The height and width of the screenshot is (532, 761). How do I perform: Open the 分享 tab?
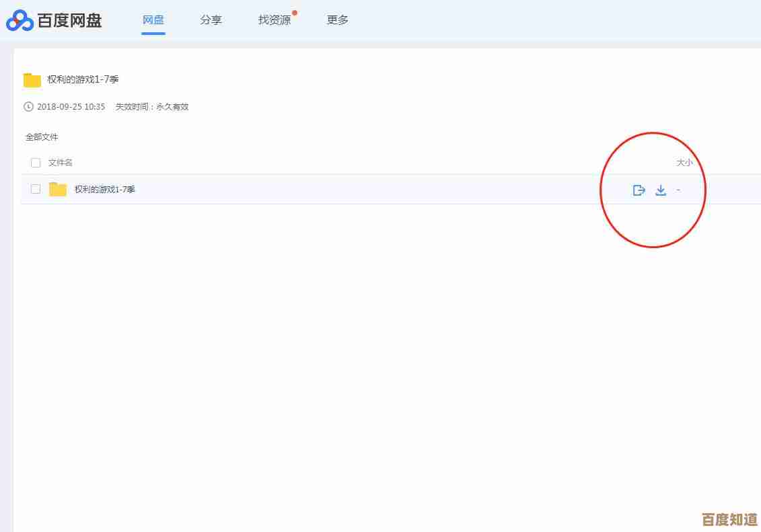[211, 20]
